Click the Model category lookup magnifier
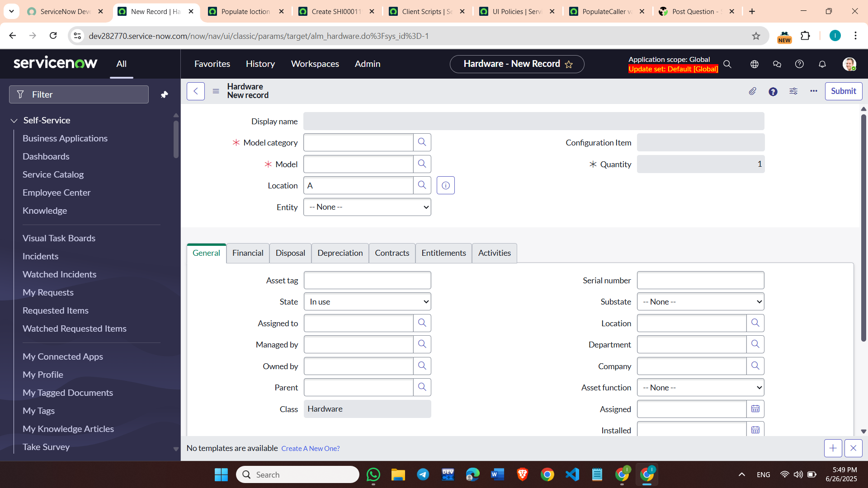The height and width of the screenshot is (488, 868). coord(422,142)
